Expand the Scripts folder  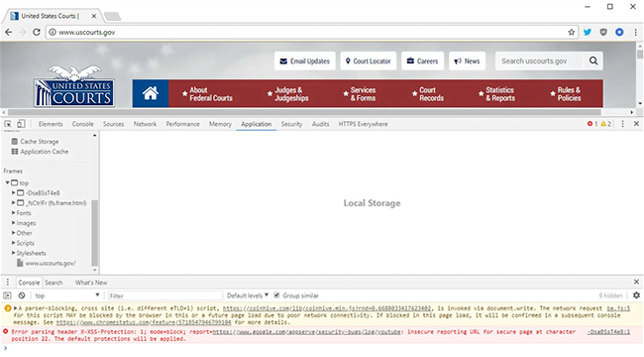tap(13, 243)
